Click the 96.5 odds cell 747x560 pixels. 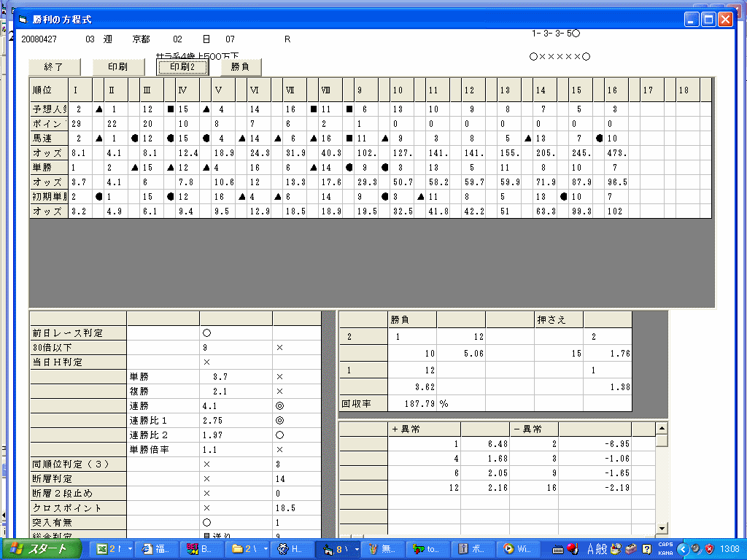pyautogui.click(x=617, y=182)
